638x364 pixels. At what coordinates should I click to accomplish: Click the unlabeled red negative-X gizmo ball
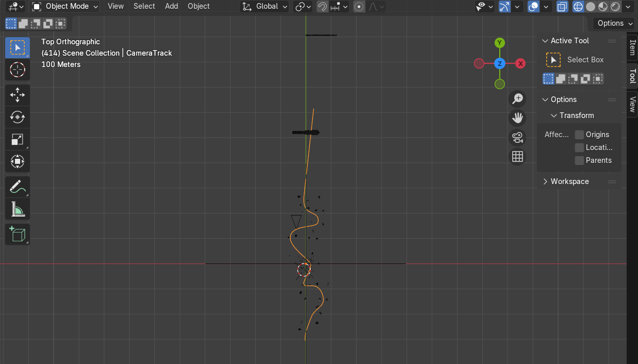pos(479,63)
